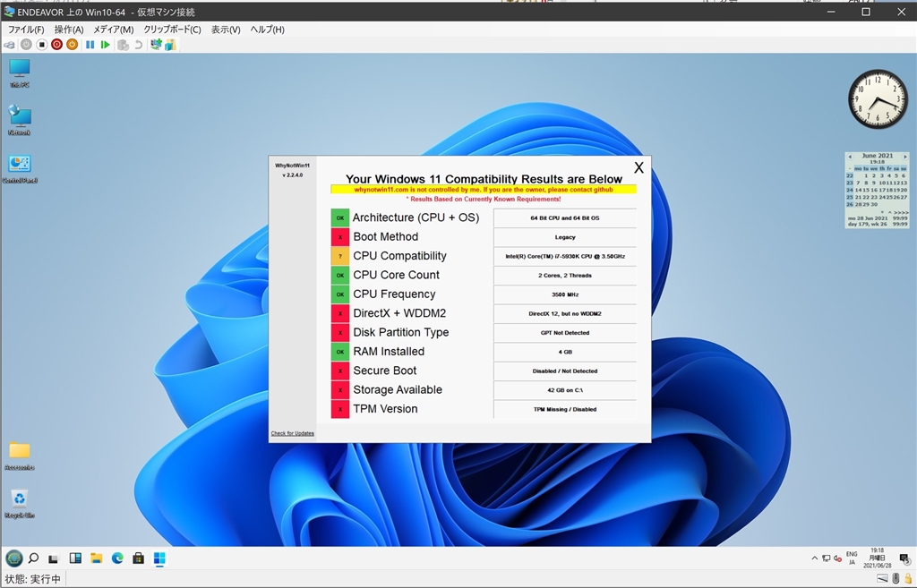Screen dimensions: 917x588
Task: Click the green OK badge for RAM Installed
Action: coord(339,352)
